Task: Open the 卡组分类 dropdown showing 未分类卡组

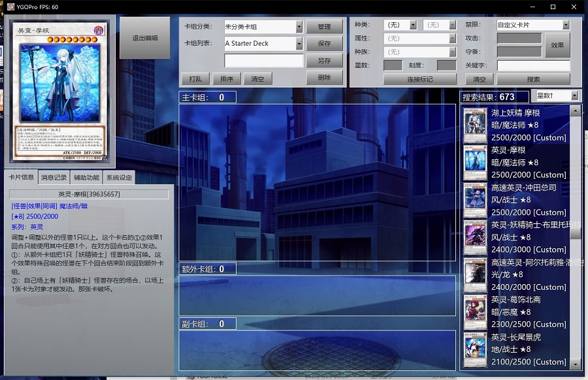Action: (299, 27)
